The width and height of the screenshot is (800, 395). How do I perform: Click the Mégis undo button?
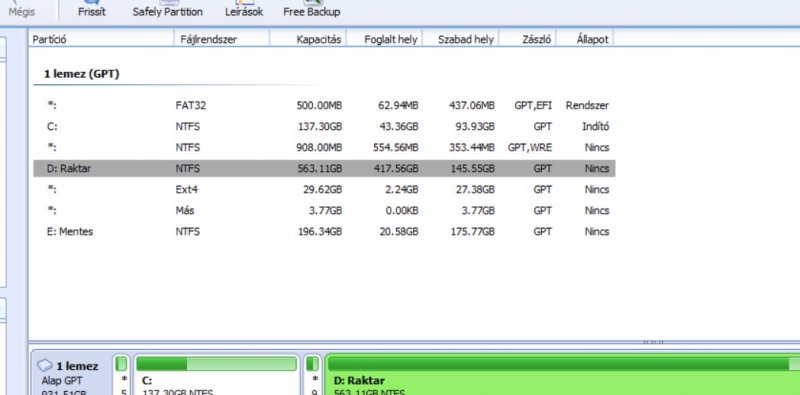coord(21,9)
